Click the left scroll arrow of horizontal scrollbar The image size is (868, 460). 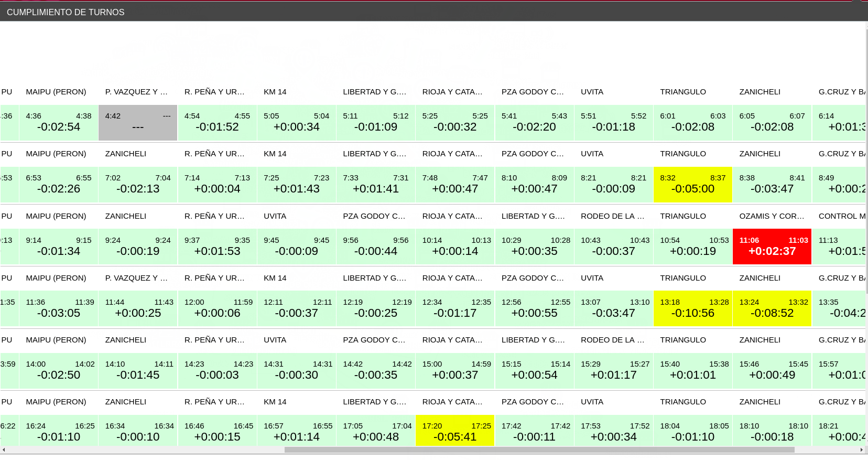[4, 450]
